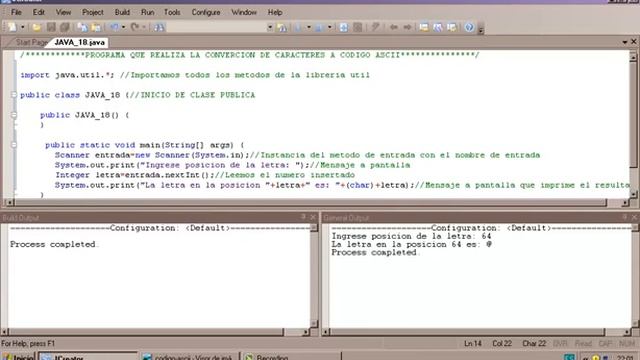Click the Run file toolbar icon
Image resolution: width=640 pixels, height=360 pixels.
(319, 27)
